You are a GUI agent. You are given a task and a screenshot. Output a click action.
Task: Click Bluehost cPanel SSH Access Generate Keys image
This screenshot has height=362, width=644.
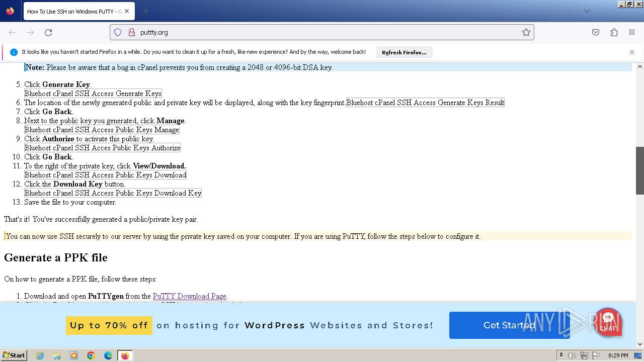(93, 94)
